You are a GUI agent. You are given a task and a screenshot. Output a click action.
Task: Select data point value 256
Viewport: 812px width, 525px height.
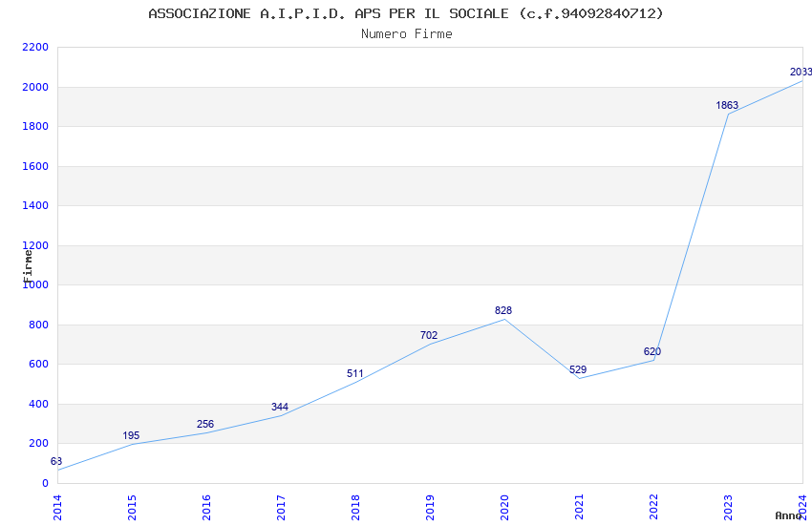(x=205, y=424)
